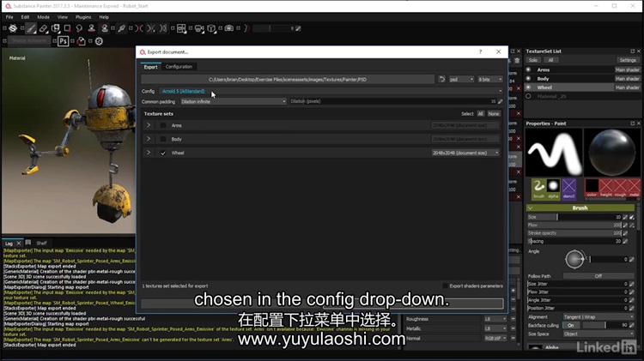Enable Export shaders parameters checkbox

(x=445, y=286)
